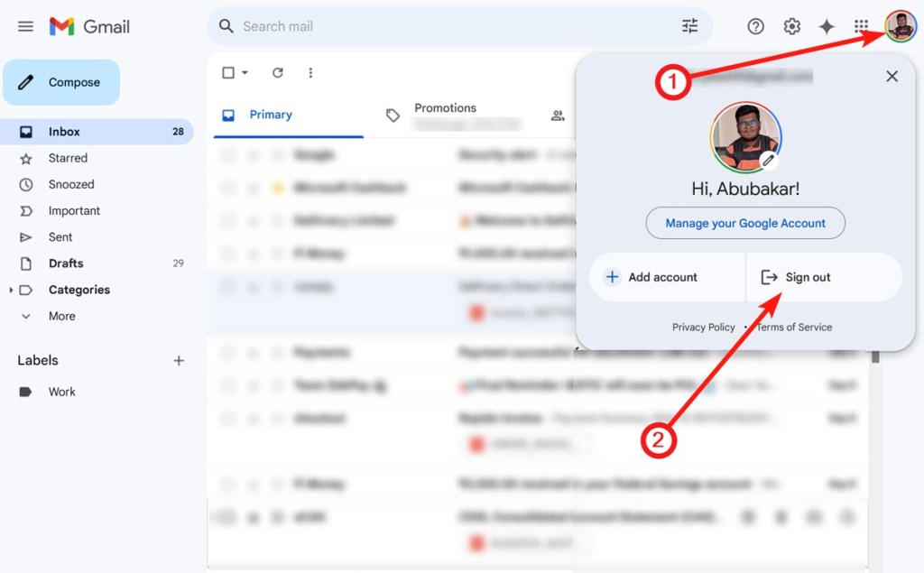Image resolution: width=924 pixels, height=573 pixels.
Task: Toggle the select-all checkbox
Action: pyautogui.click(x=228, y=72)
